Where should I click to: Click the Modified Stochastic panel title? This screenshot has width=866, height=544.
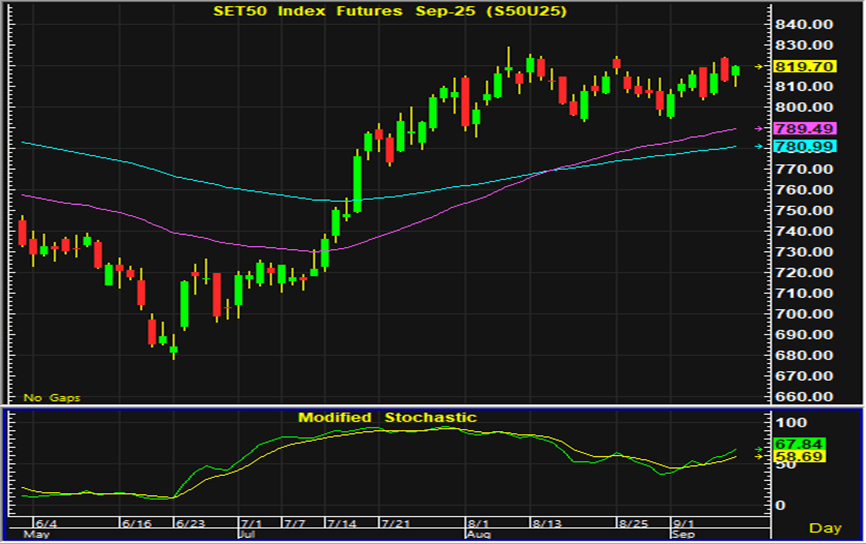coord(386,417)
